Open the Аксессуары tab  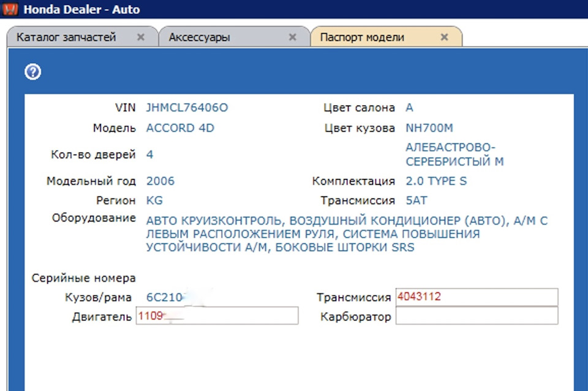[x=200, y=37]
